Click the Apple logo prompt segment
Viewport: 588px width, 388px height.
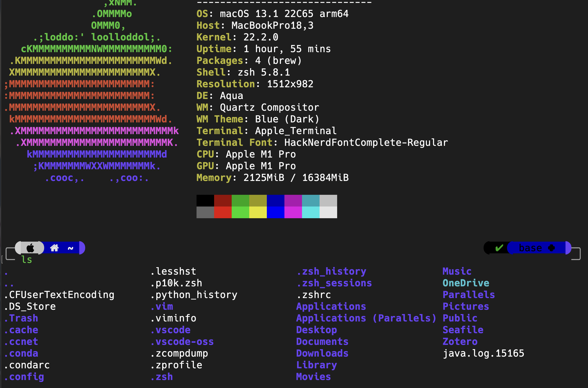pyautogui.click(x=30, y=248)
